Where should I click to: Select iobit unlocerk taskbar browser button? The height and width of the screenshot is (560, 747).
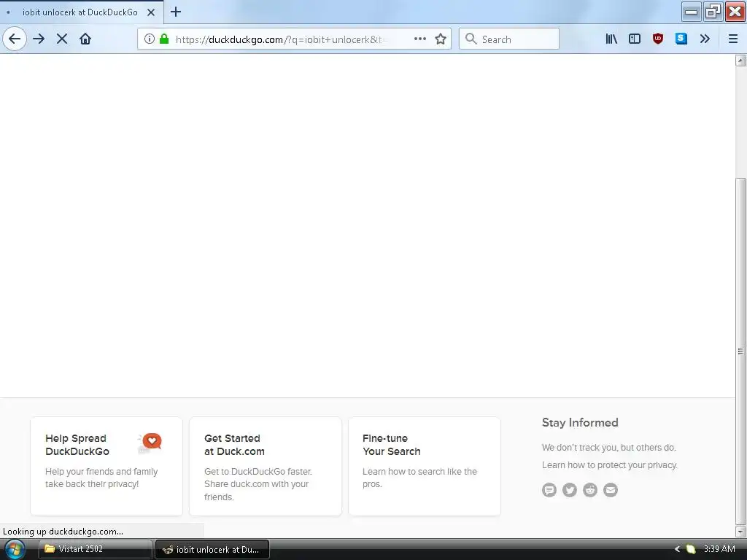pyautogui.click(x=212, y=549)
